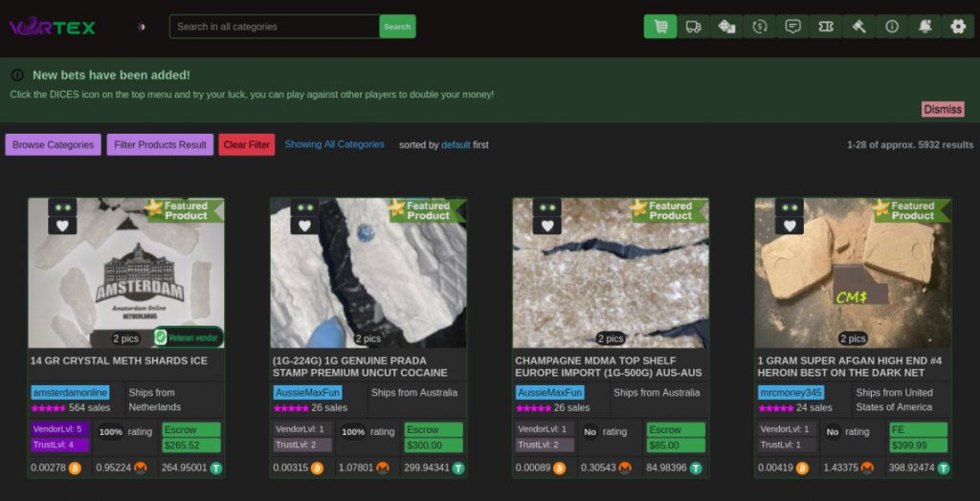Click the notifications bell icon
The image size is (980, 501).
coord(925,27)
